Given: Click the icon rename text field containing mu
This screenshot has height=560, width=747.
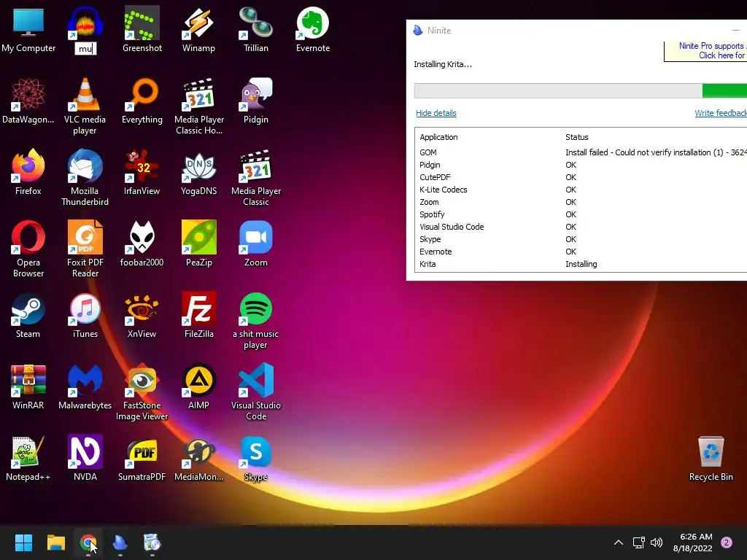Looking at the screenshot, I should coord(86,49).
